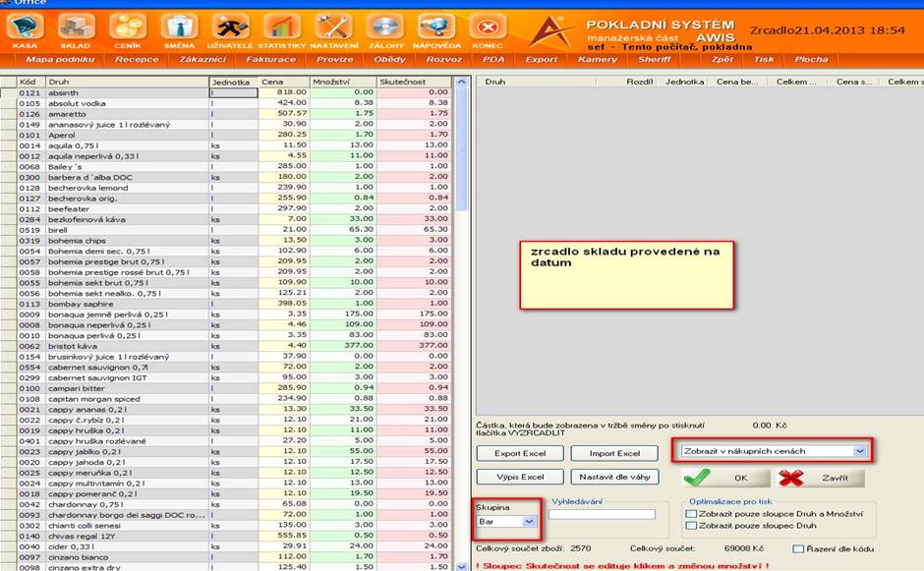Image resolution: width=924 pixels, height=571 pixels.
Task: Enable Zobrazit pouze sloupce Druh a Množství
Action: (691, 514)
